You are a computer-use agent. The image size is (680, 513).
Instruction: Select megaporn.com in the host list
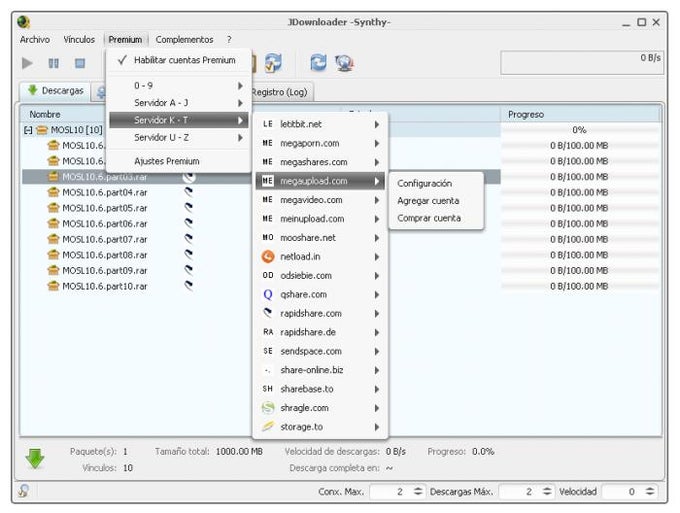pos(320,143)
